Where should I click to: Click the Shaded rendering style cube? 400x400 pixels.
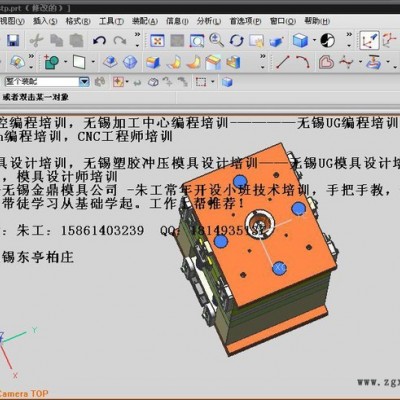pyautogui.click(x=300, y=40)
